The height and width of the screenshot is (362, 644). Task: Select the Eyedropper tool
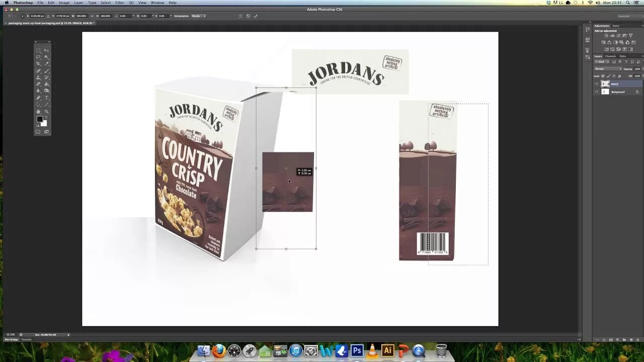click(x=47, y=64)
